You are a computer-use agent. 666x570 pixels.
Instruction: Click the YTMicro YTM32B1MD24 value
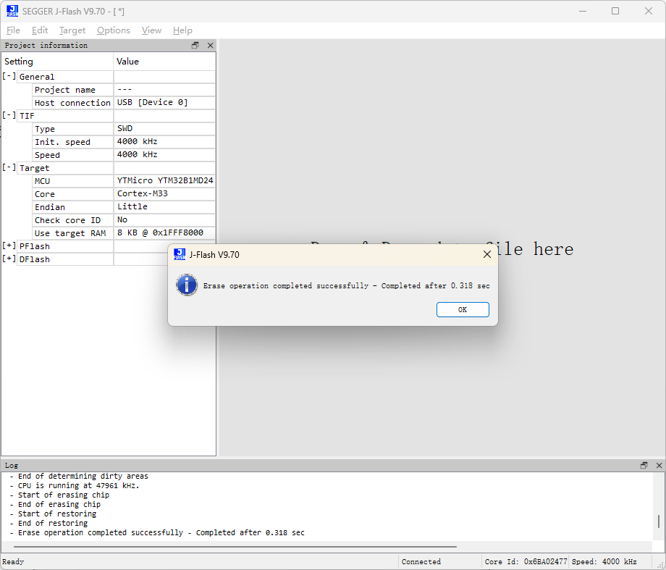pyautogui.click(x=164, y=181)
